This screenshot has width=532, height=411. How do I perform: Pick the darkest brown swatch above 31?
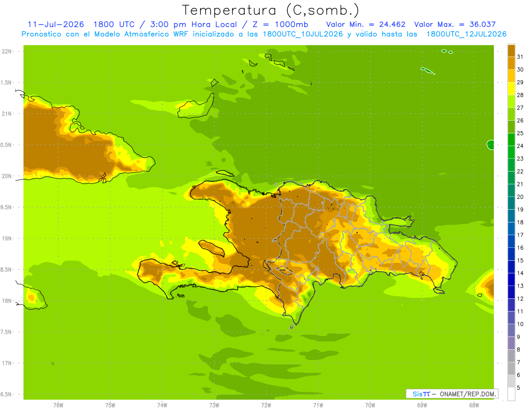511,51
